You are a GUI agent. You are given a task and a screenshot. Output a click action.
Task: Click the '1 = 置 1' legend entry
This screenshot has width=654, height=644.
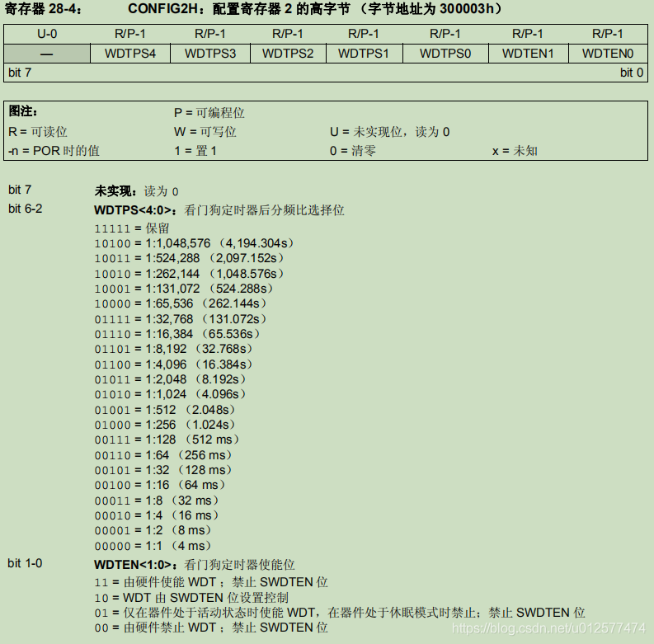[195, 151]
